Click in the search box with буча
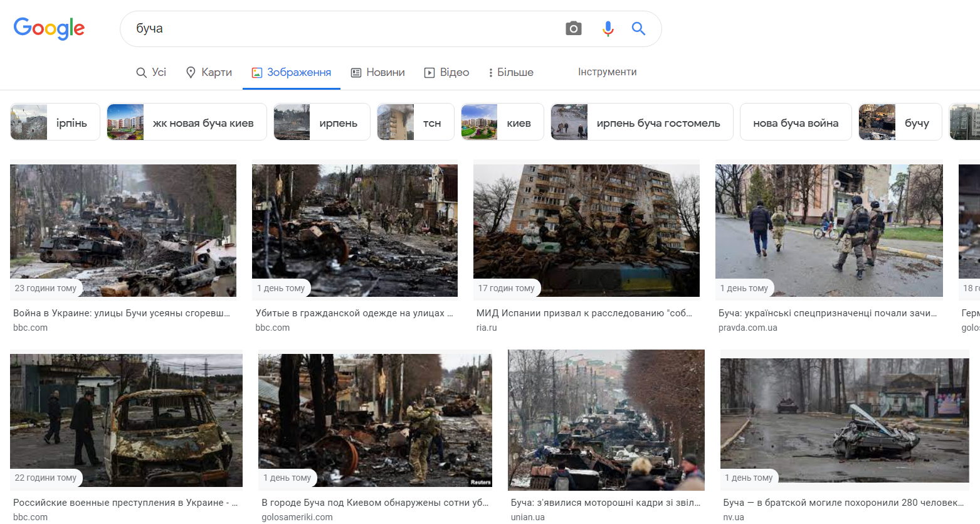The height and width of the screenshot is (524, 980). click(x=345, y=28)
